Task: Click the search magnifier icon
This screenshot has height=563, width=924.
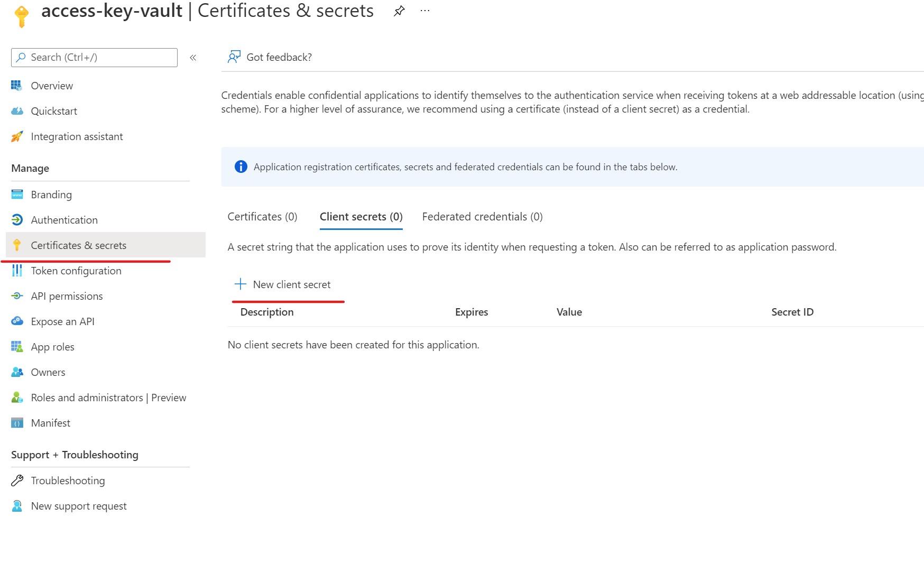Action: coord(21,57)
